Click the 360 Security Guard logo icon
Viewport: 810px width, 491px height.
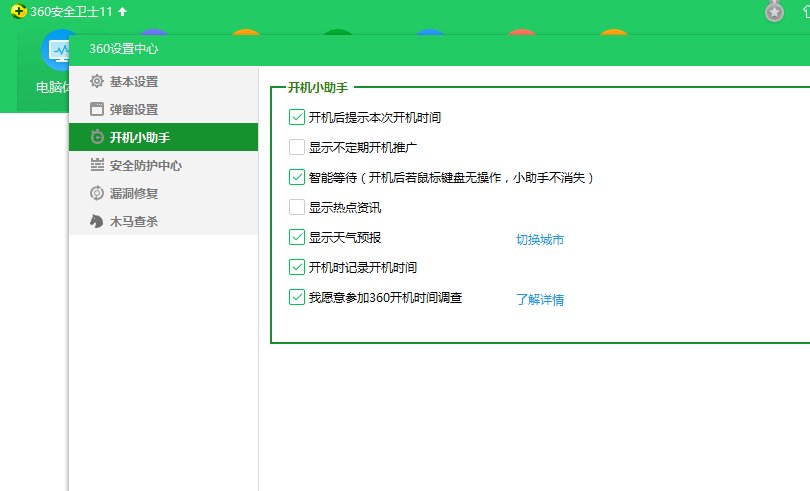click(x=18, y=11)
